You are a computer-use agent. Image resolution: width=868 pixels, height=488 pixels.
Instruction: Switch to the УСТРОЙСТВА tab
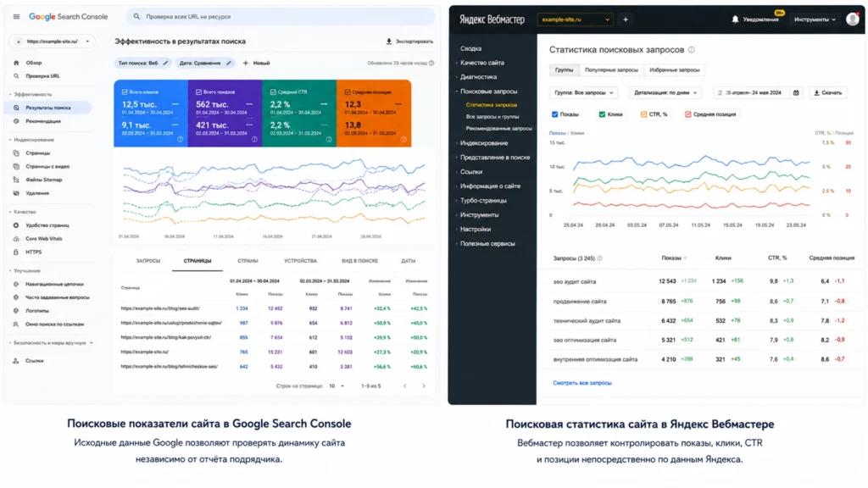(x=301, y=261)
